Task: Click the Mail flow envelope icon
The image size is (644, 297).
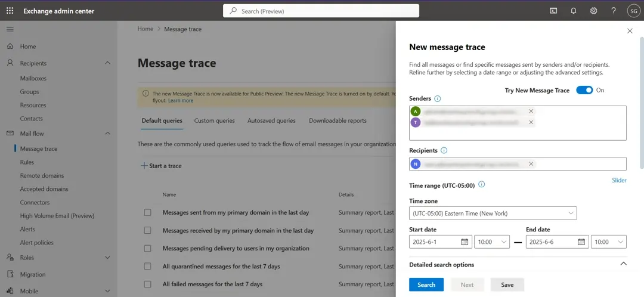Action: [10, 134]
